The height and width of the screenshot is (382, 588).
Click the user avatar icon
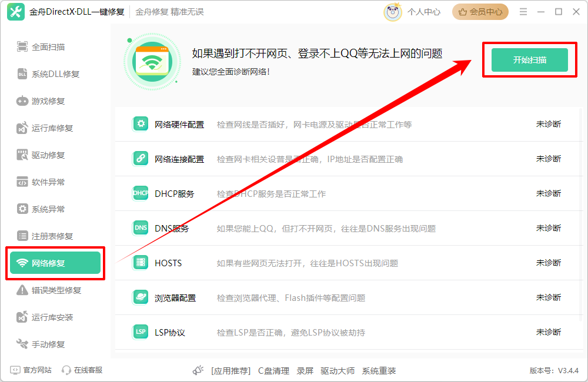coord(393,12)
